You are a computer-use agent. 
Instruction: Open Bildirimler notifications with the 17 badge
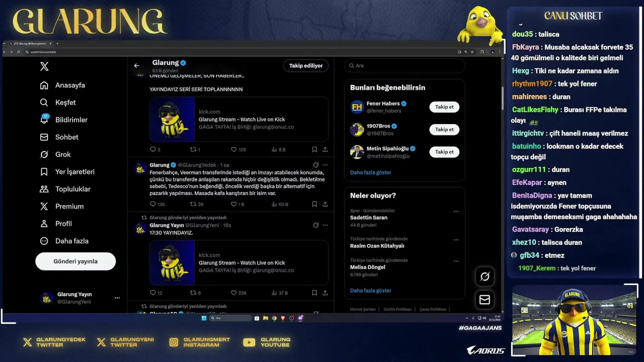pos(63,120)
